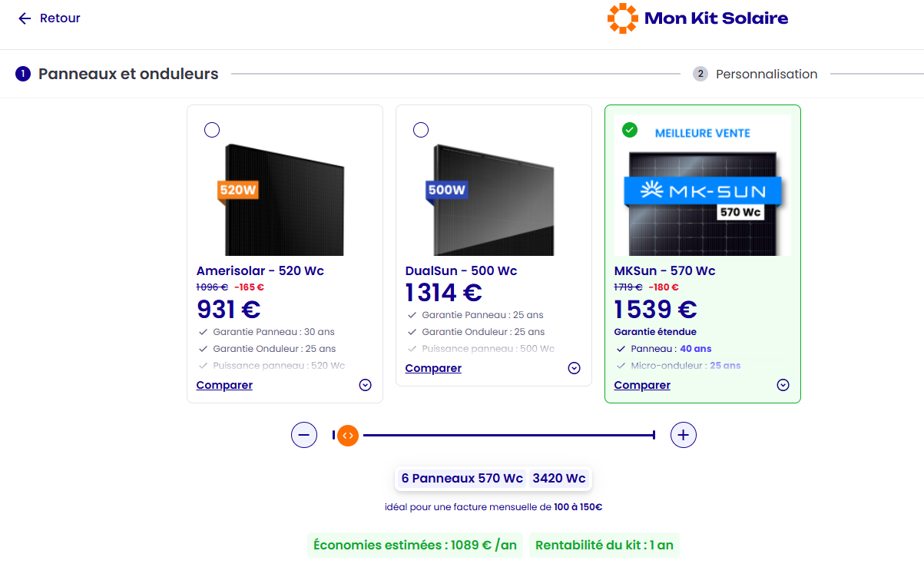Click the back arrow icon
924x564 pixels.
[25, 18]
